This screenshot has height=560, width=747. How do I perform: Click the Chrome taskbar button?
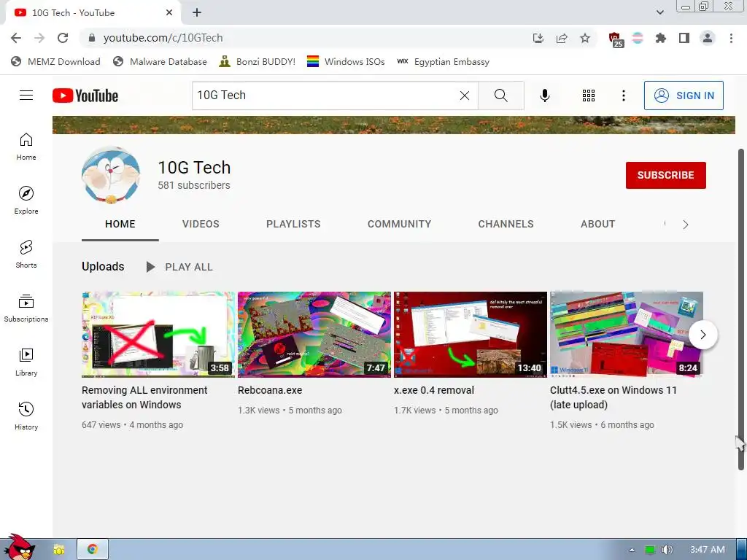(93, 550)
